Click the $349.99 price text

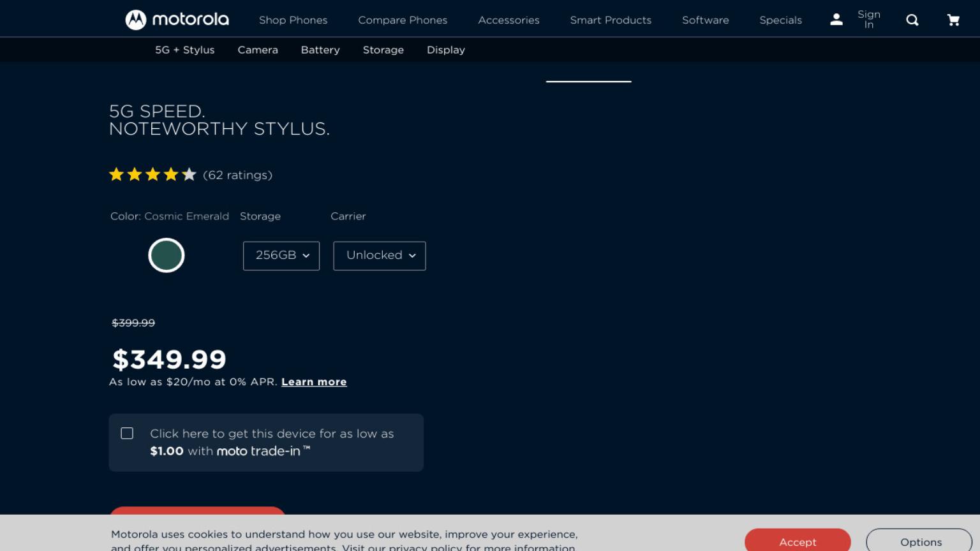tap(169, 360)
